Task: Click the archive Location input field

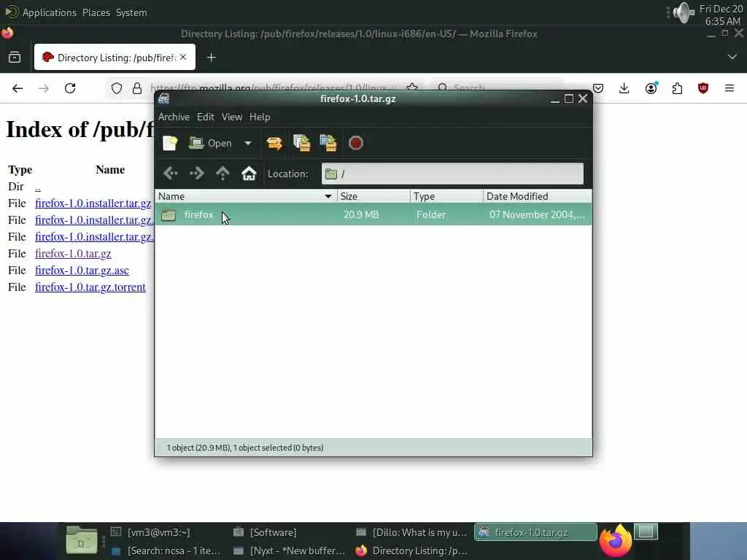Action: point(452,174)
